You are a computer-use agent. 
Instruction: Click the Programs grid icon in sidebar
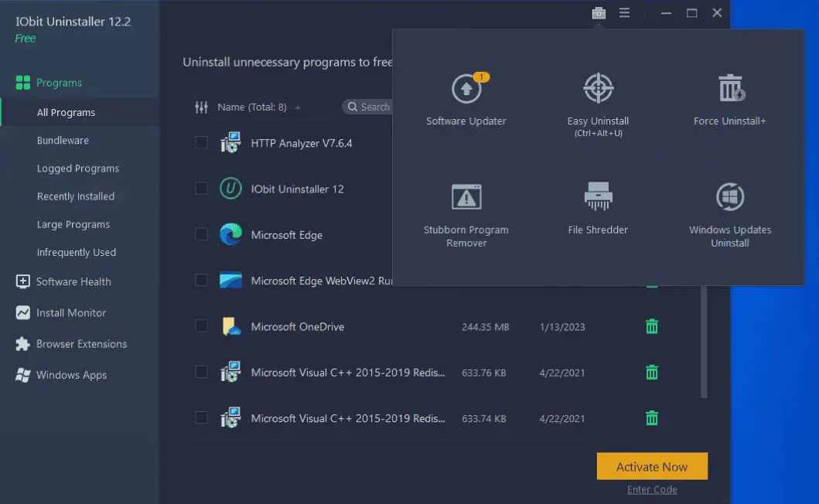point(22,83)
